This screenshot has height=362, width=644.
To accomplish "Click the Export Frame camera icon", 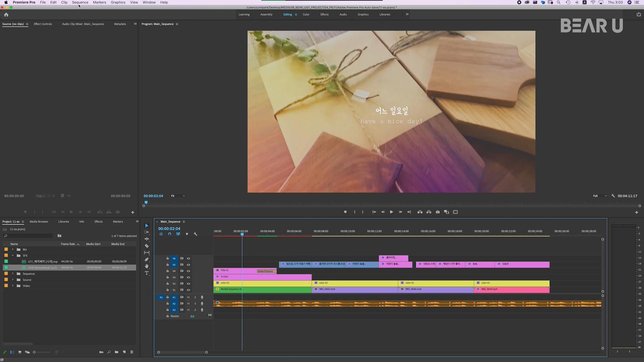I will pyautogui.click(x=438, y=212).
